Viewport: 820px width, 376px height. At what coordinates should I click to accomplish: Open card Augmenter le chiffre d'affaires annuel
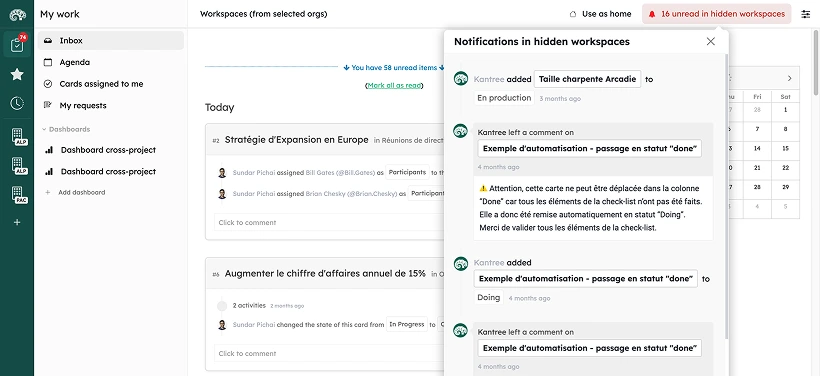[325, 274]
